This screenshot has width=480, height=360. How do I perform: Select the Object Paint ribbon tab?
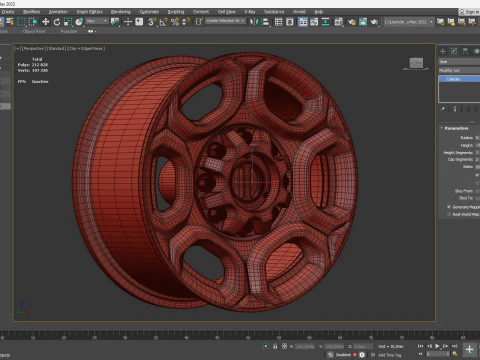[34, 32]
